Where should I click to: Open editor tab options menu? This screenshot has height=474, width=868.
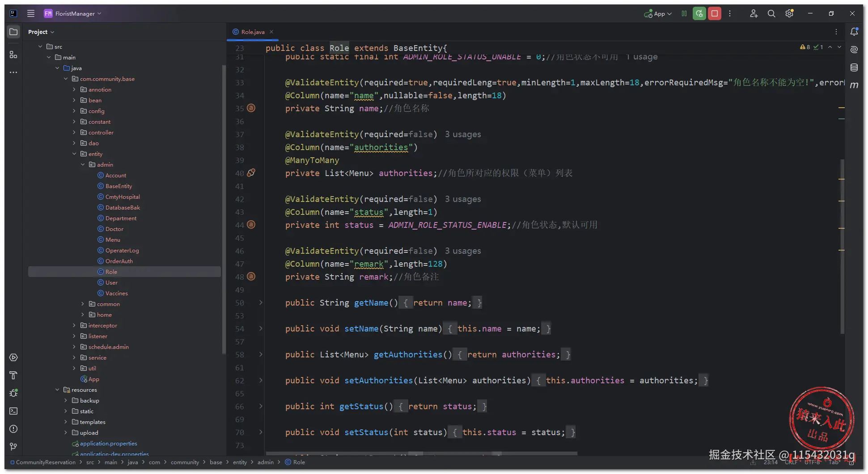click(836, 32)
